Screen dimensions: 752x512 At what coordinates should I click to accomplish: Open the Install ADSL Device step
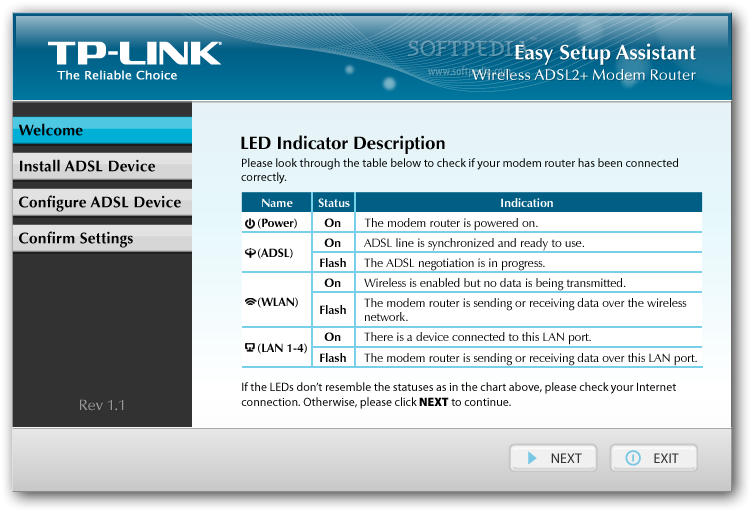(102, 166)
